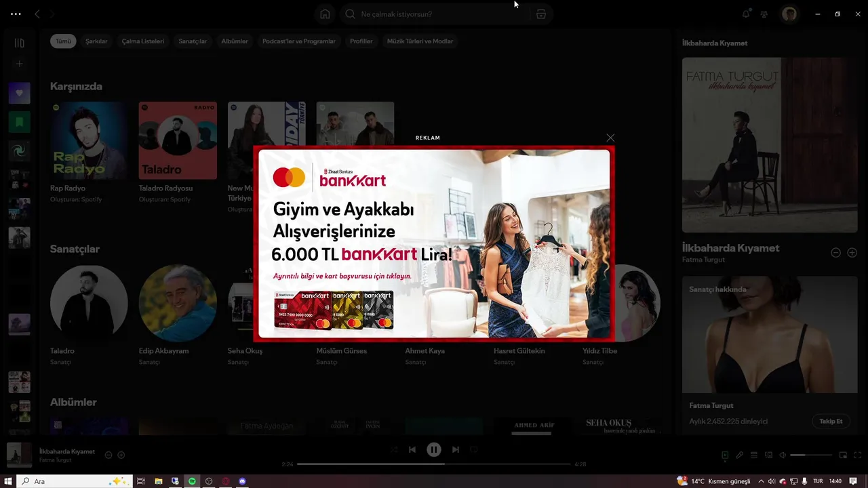Image resolution: width=868 pixels, height=488 pixels.
Task: Select the 'Sanatçılar' filter chip
Action: 193,41
